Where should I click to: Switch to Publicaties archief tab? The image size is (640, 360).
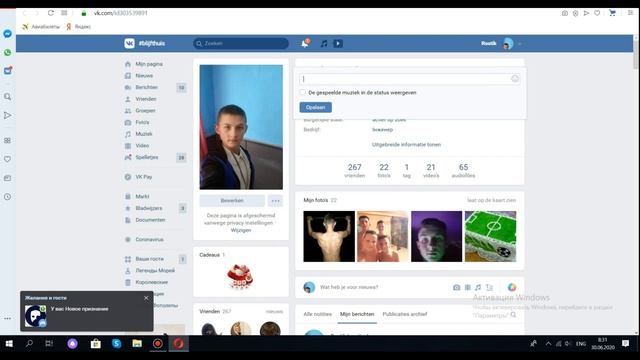[404, 314]
